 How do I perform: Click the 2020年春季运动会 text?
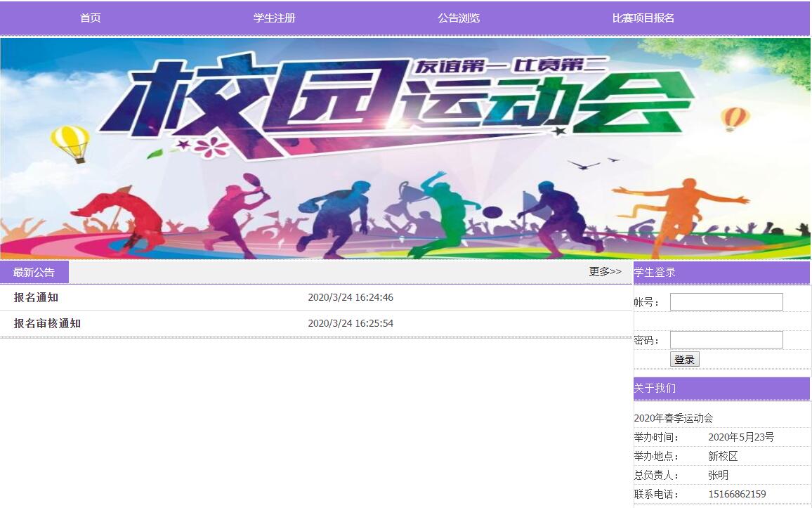(673, 418)
